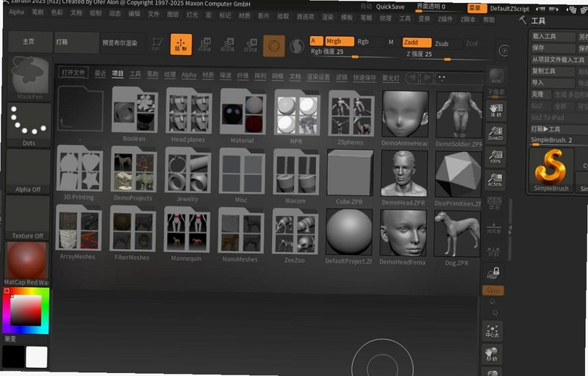Image resolution: width=588 pixels, height=376 pixels.
Task: Toggle the M material mode
Action: tap(391, 42)
